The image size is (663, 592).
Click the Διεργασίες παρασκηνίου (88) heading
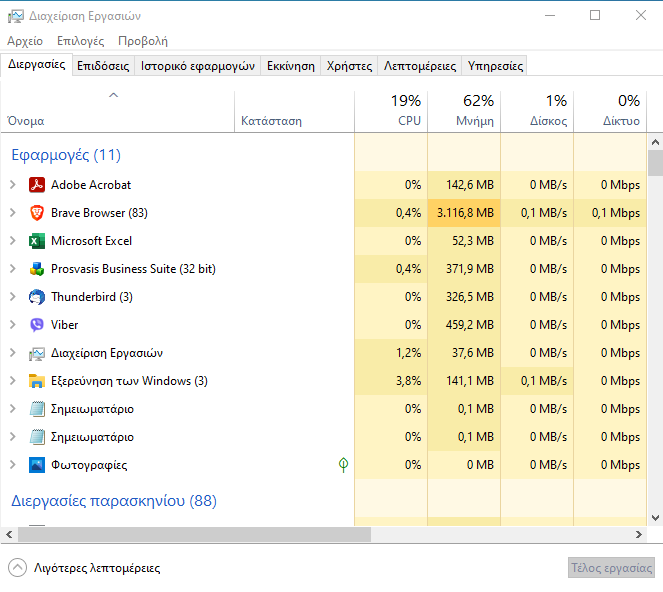click(114, 501)
